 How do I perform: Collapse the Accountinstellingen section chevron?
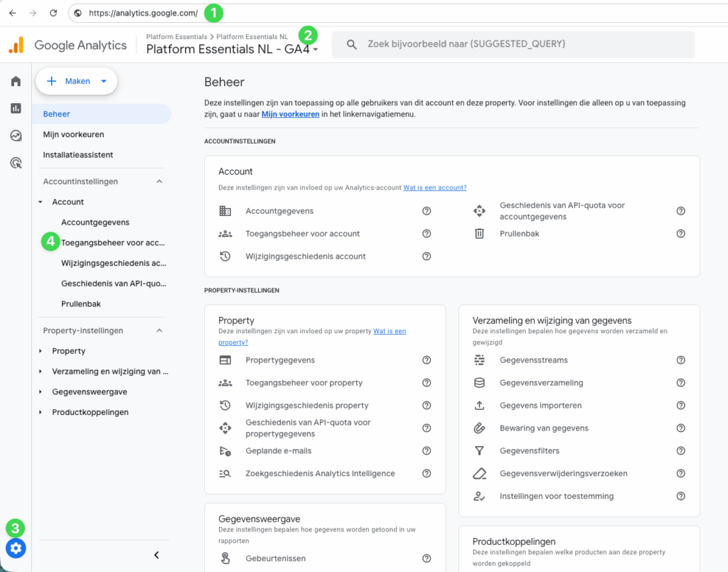point(159,181)
